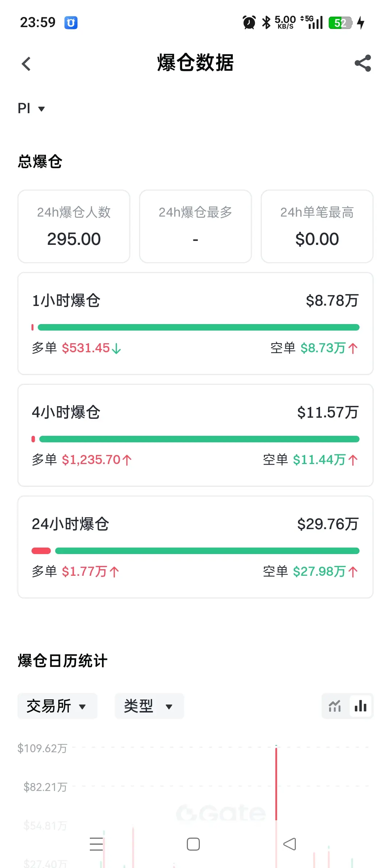The image size is (391, 868).
Task: Tap the alarm clock status icon
Action: [249, 22]
